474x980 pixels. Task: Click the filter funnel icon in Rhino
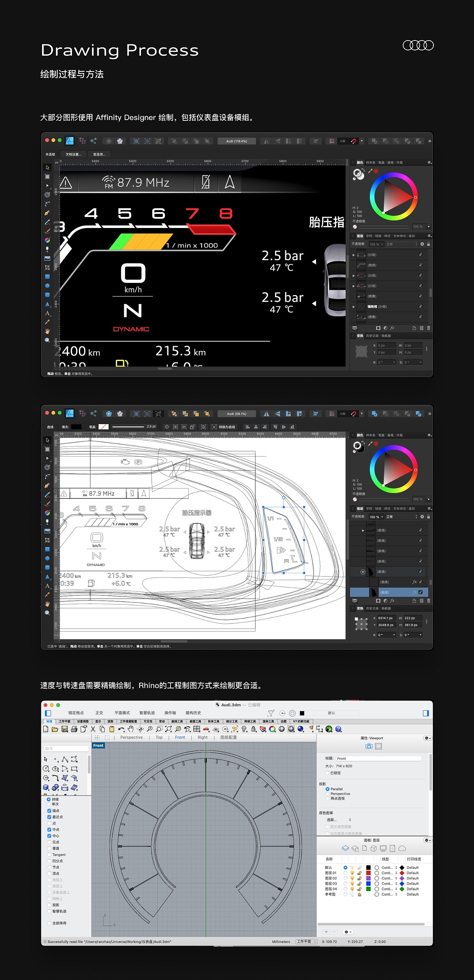(x=271, y=713)
